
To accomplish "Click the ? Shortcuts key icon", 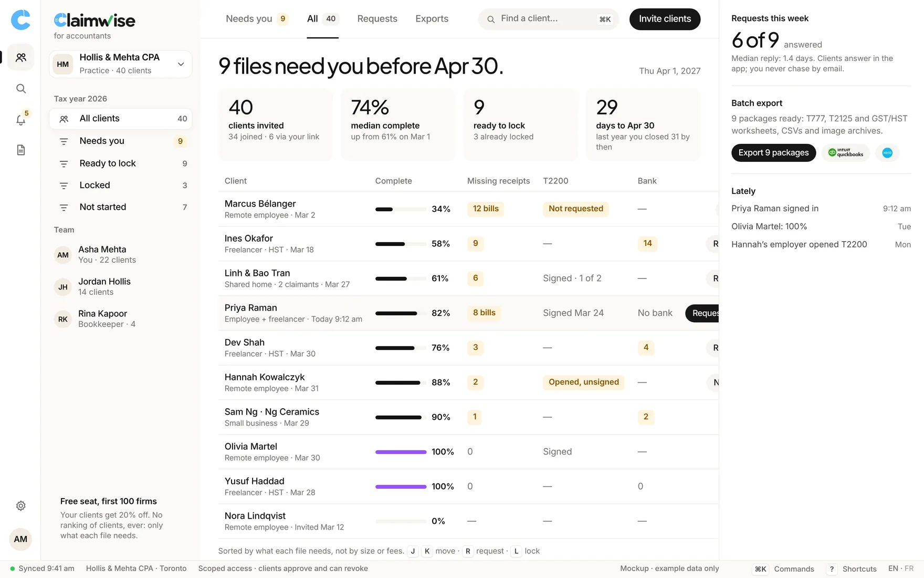I will click(832, 569).
